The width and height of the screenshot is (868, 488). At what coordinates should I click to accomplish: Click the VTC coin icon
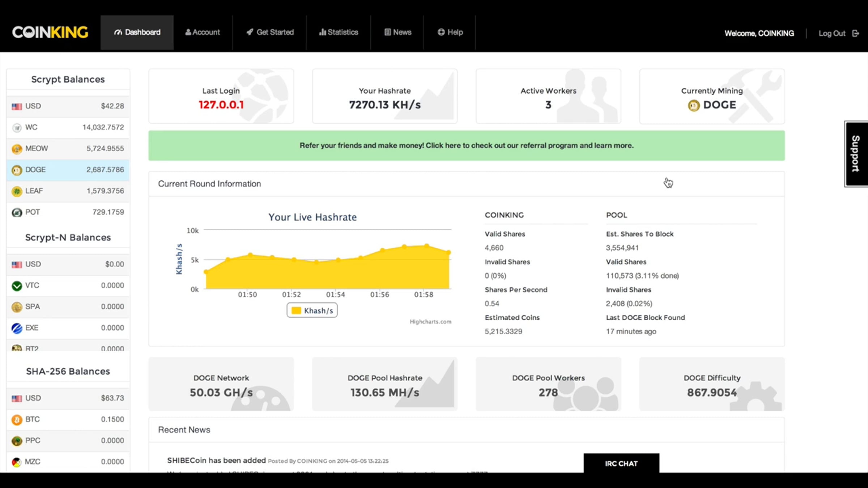point(17,286)
